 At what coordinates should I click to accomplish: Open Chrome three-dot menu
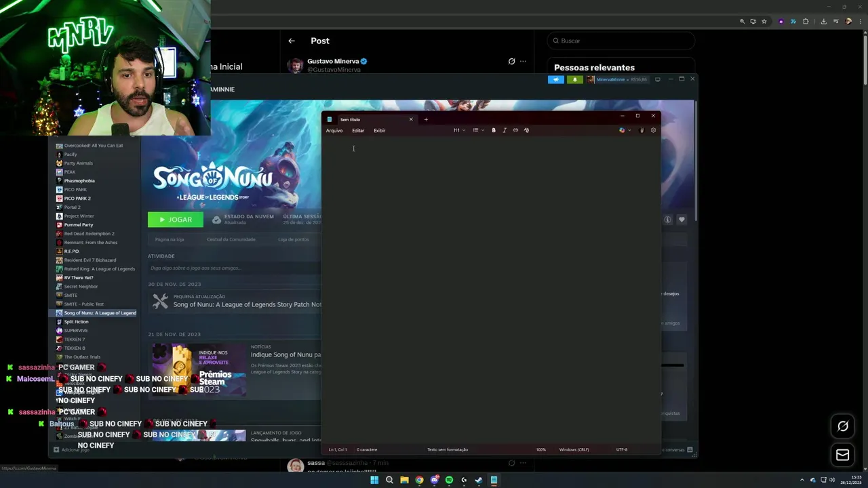860,22
